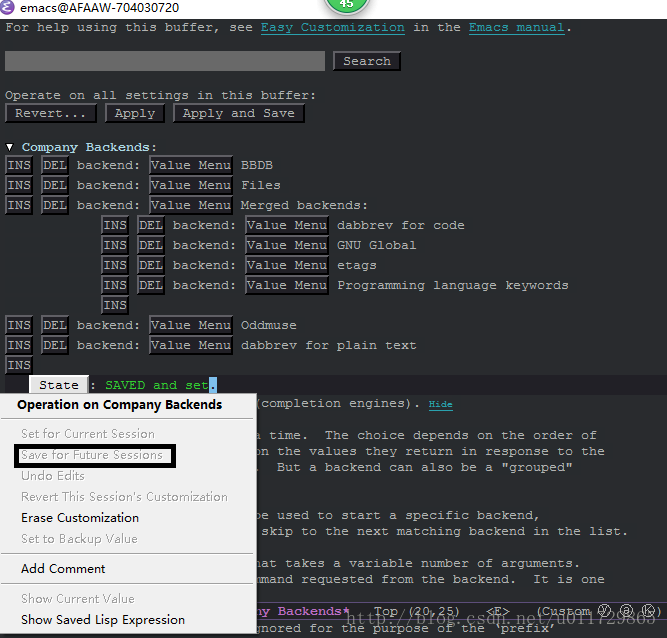Choose Set to Backup Value menu item

point(80,539)
